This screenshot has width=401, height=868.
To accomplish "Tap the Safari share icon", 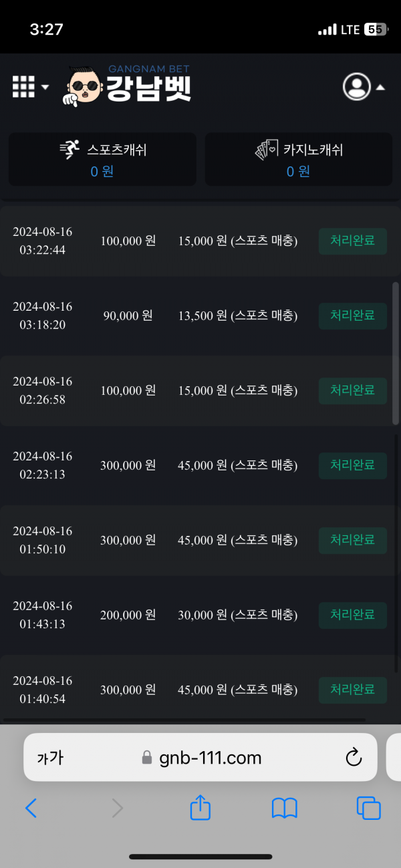I will [x=200, y=809].
